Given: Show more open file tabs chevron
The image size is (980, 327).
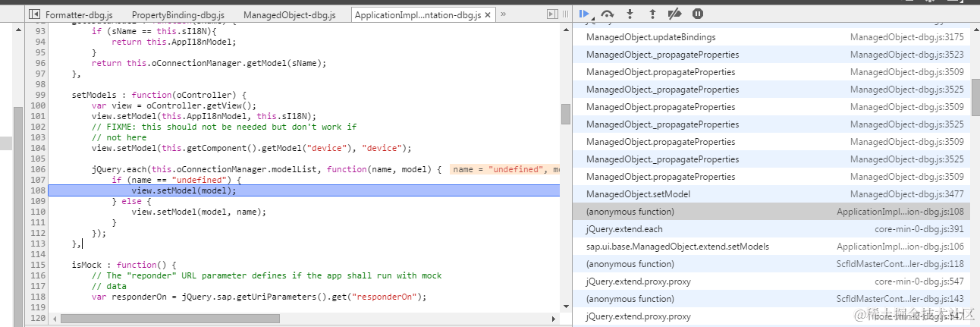Looking at the screenshot, I should 503,14.
